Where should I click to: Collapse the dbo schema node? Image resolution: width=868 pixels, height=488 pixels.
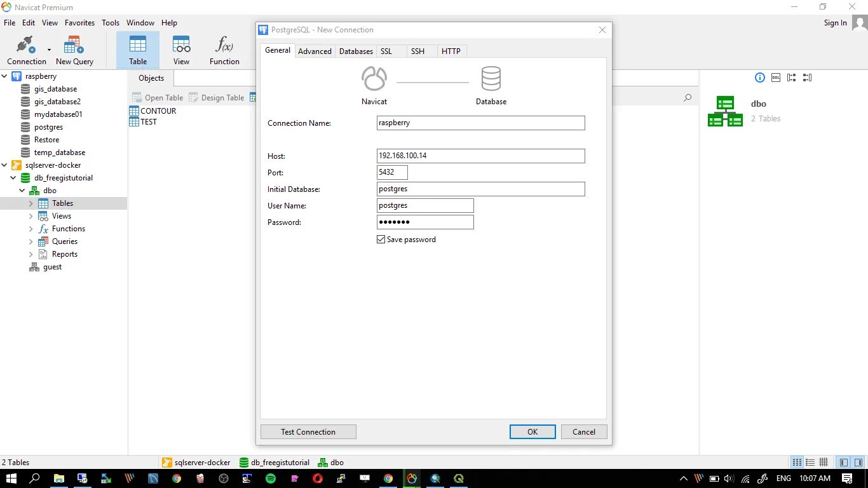tap(22, 191)
